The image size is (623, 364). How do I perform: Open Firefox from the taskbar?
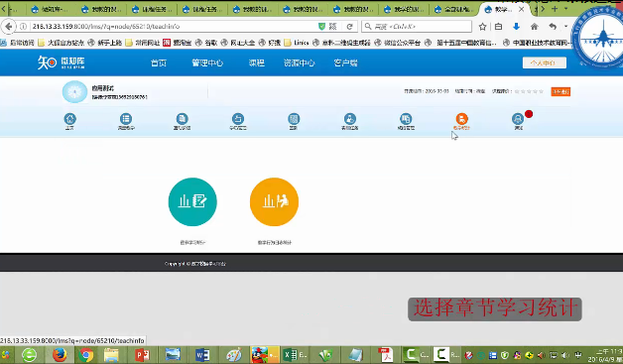(x=60, y=355)
